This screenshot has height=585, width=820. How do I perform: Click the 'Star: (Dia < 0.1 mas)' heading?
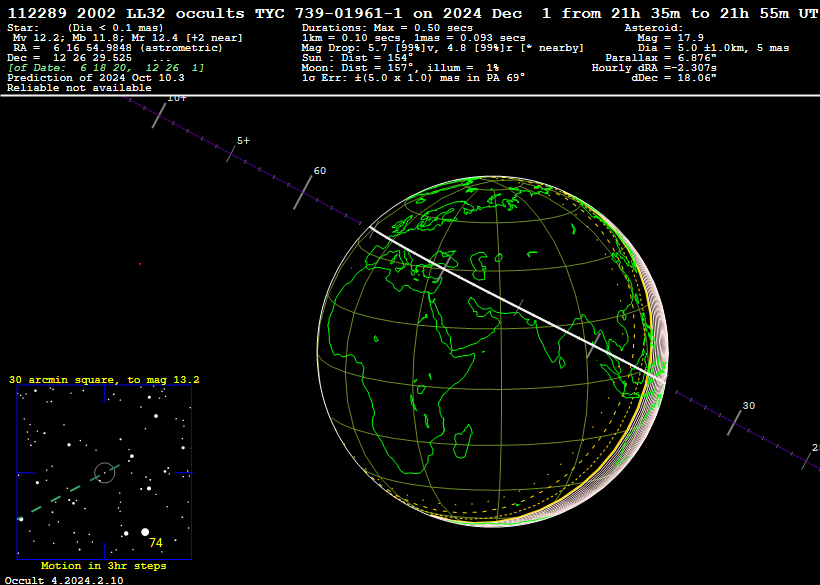click(x=85, y=28)
